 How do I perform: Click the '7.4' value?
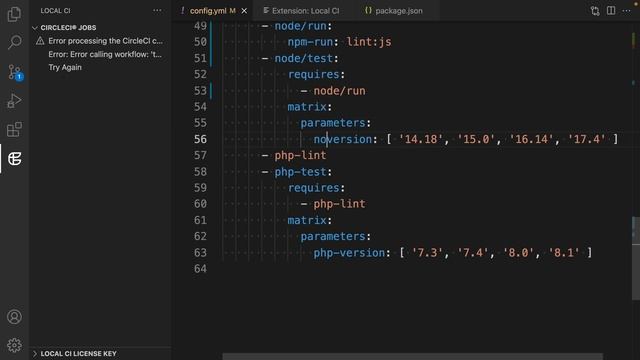tap(473, 253)
